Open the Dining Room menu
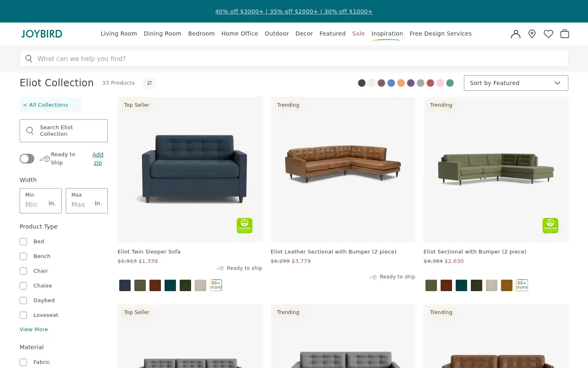Image resolution: width=588 pixels, height=368 pixels. (x=163, y=34)
